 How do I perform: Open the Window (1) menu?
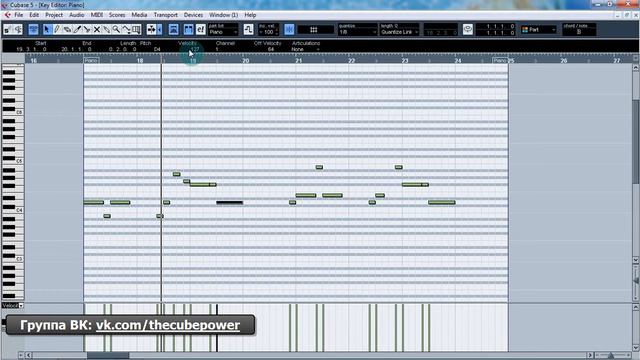click(224, 15)
